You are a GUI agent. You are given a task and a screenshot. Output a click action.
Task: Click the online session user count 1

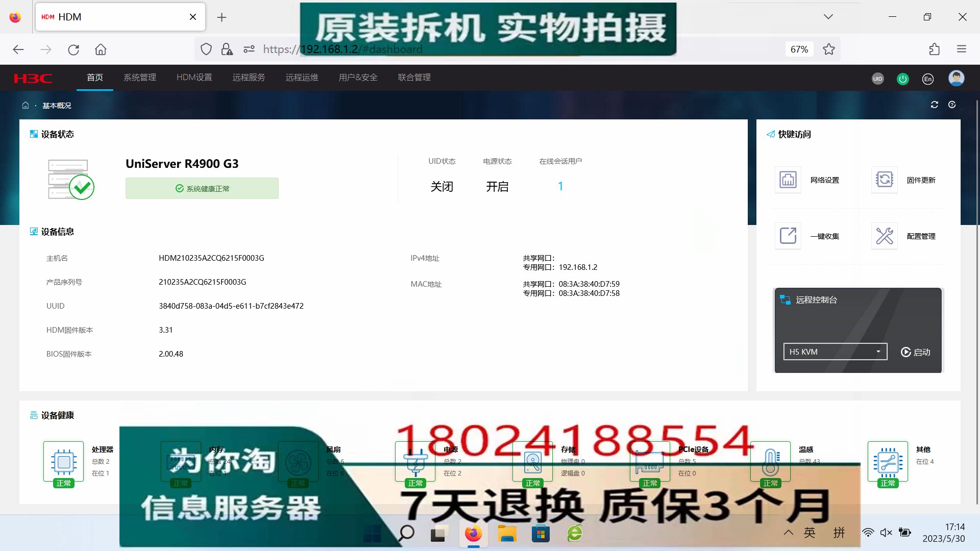[560, 186]
